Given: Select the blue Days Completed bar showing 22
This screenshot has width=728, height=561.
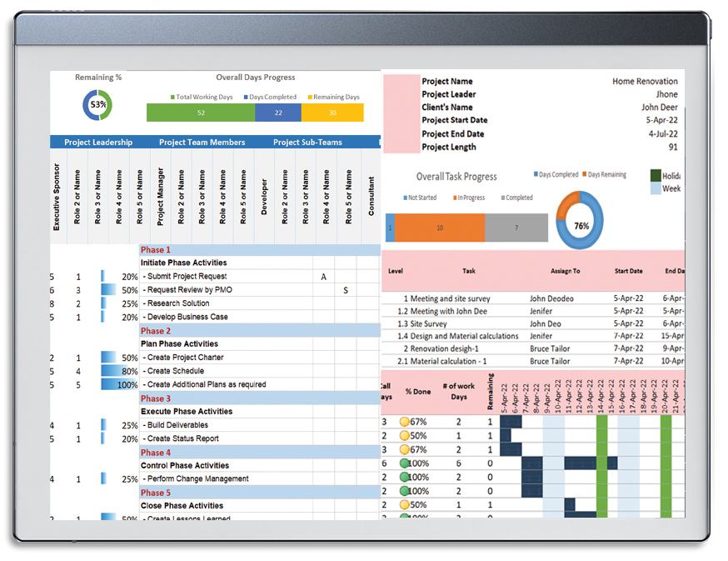Looking at the screenshot, I should (278, 113).
